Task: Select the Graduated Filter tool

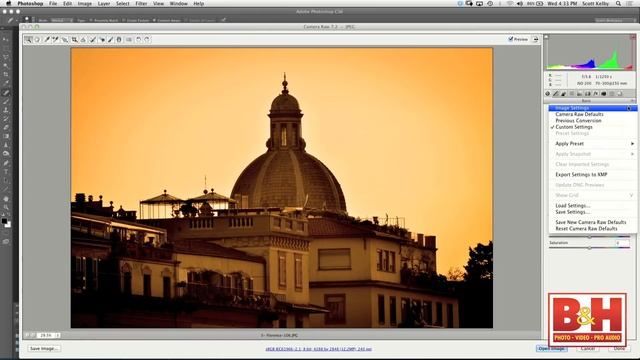Action: click(119, 40)
